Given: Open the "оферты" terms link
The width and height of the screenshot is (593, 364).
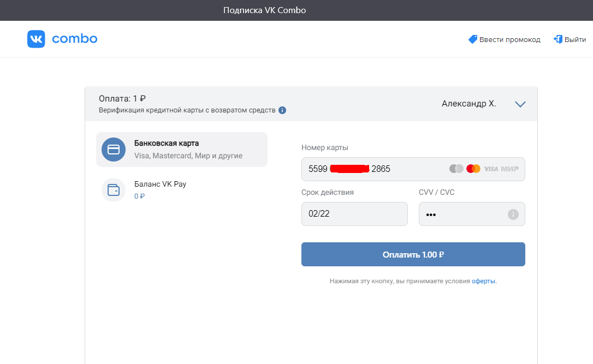Looking at the screenshot, I should coord(483,281).
